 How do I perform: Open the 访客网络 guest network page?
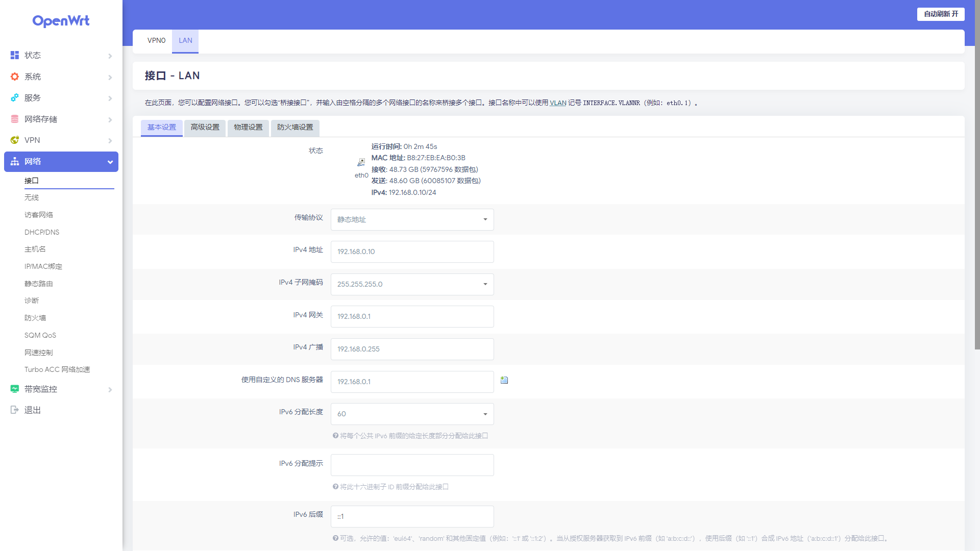[x=39, y=215]
